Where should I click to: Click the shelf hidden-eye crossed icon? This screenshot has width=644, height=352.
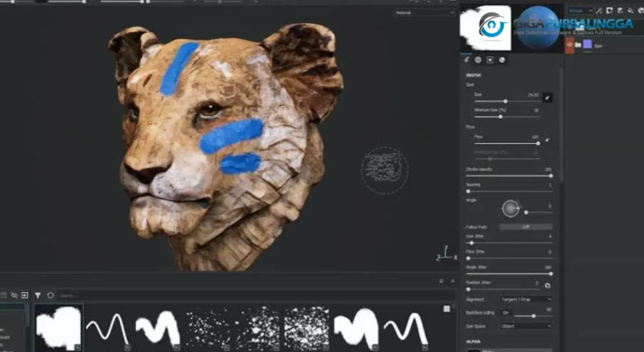[x=14, y=295]
